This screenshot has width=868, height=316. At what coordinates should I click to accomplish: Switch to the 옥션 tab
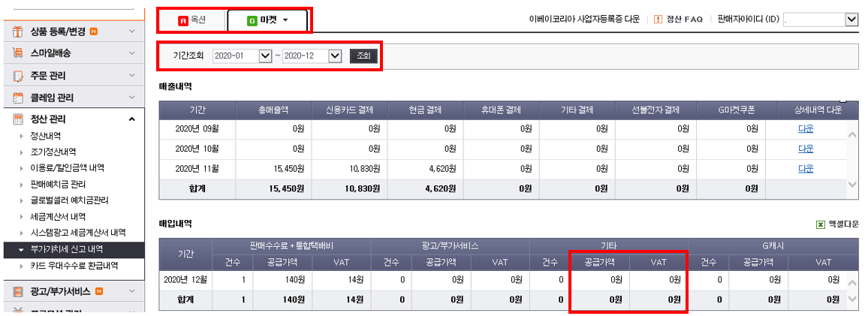point(192,20)
